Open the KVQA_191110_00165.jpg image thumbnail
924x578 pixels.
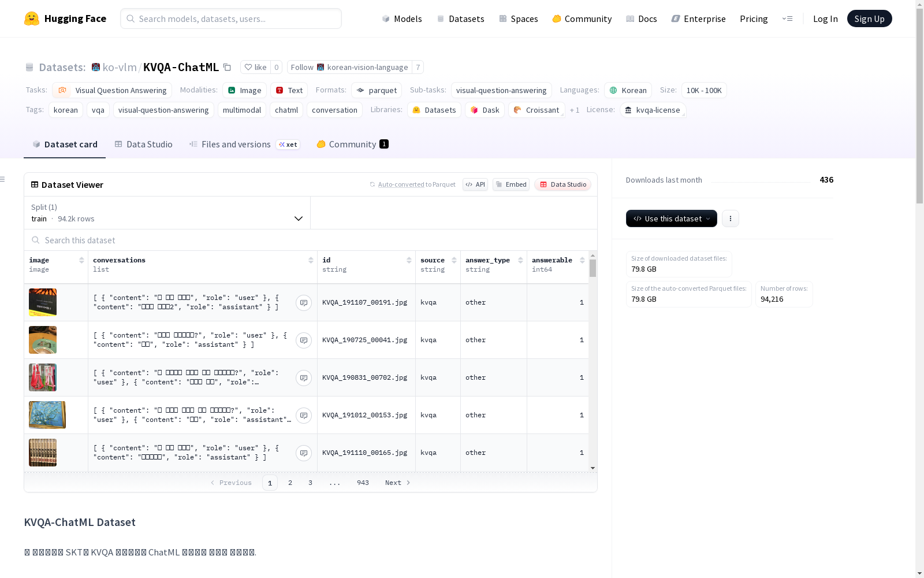click(43, 453)
